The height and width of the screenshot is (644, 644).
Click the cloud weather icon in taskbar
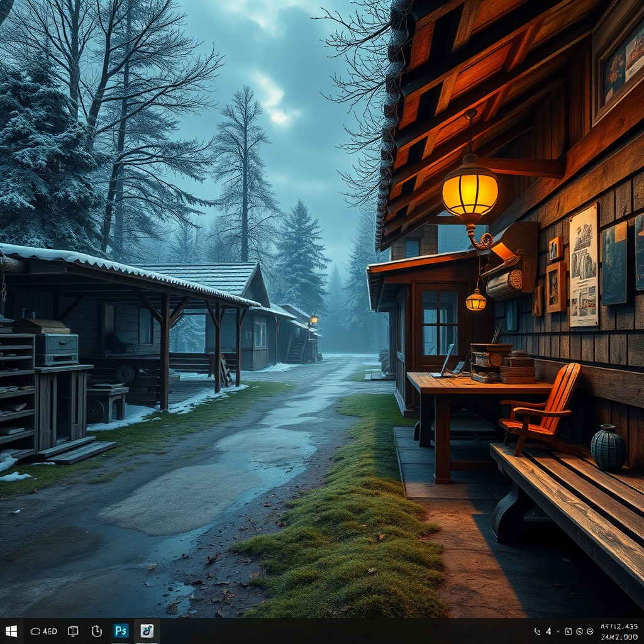[35, 631]
